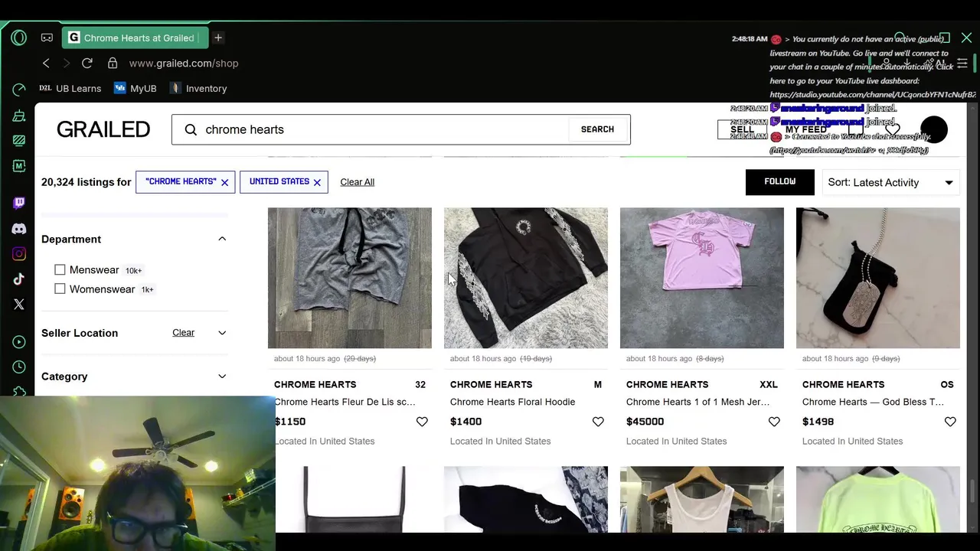The image size is (980, 551).
Task: Open the black Floral Hoodie thumbnail
Action: pyautogui.click(x=526, y=278)
